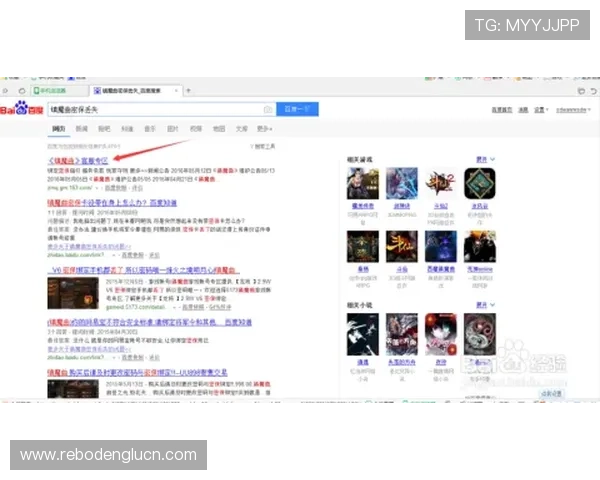
Task: Expand the 展开 arrow beside 相关游戏
Action: 484,158
